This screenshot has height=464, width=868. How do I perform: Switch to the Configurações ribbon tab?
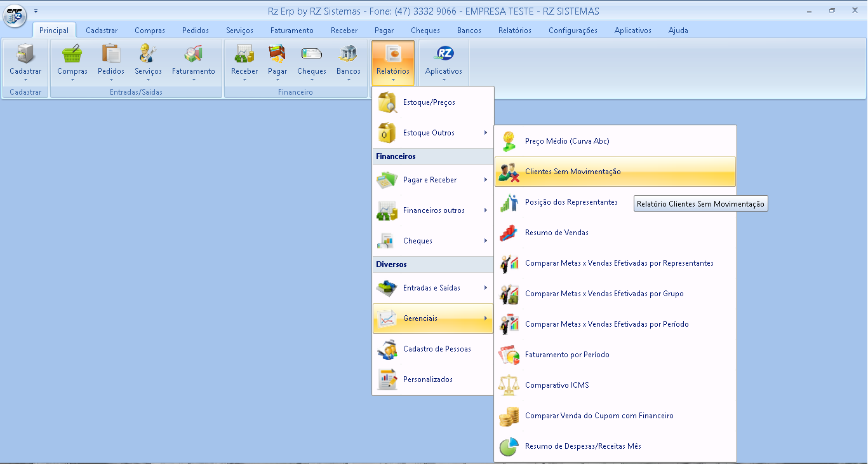click(x=573, y=31)
